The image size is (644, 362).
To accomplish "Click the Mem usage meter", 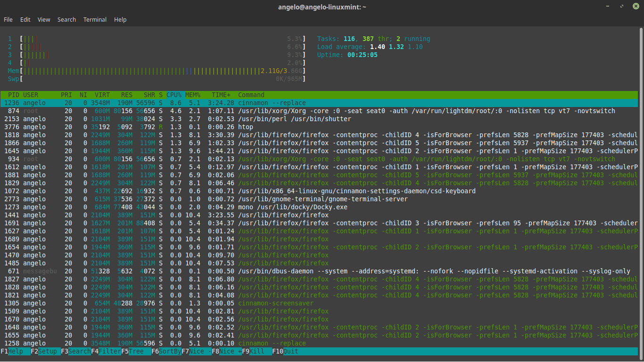I will (141, 71).
